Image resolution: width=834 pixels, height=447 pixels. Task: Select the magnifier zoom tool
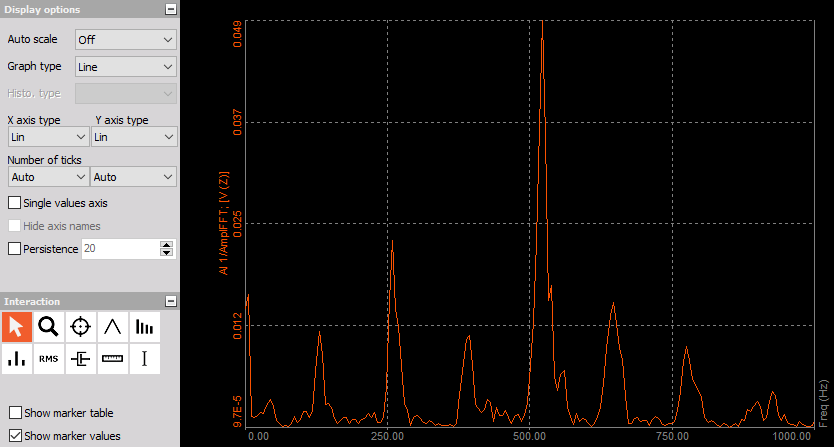pos(48,327)
